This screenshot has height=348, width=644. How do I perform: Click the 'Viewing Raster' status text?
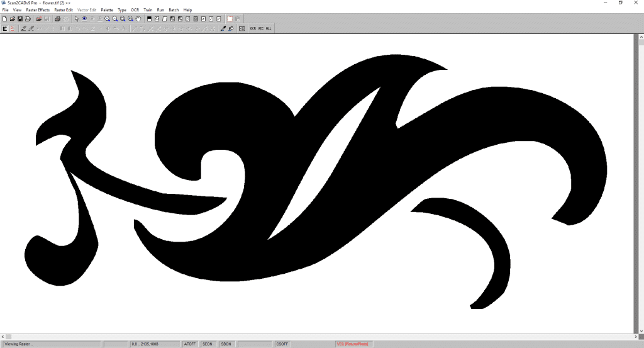pyautogui.click(x=18, y=344)
